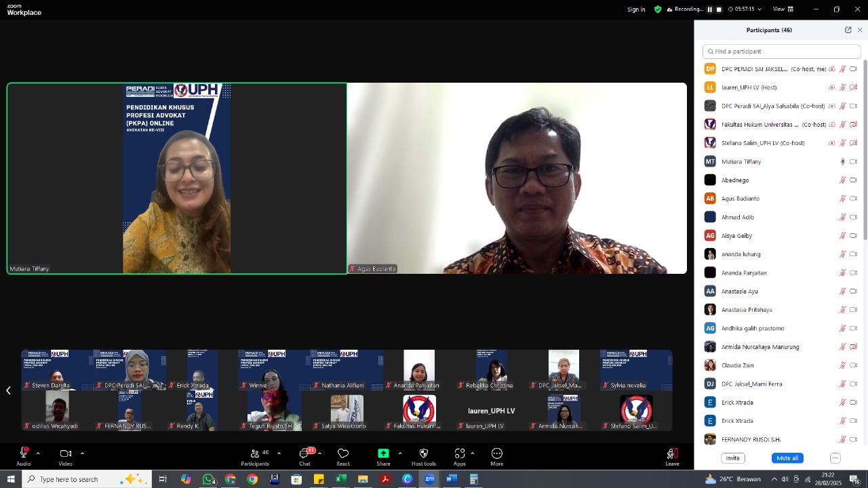Image resolution: width=868 pixels, height=488 pixels.
Task: Unmute Aisya Geiby in the participant list
Action: click(x=843, y=236)
